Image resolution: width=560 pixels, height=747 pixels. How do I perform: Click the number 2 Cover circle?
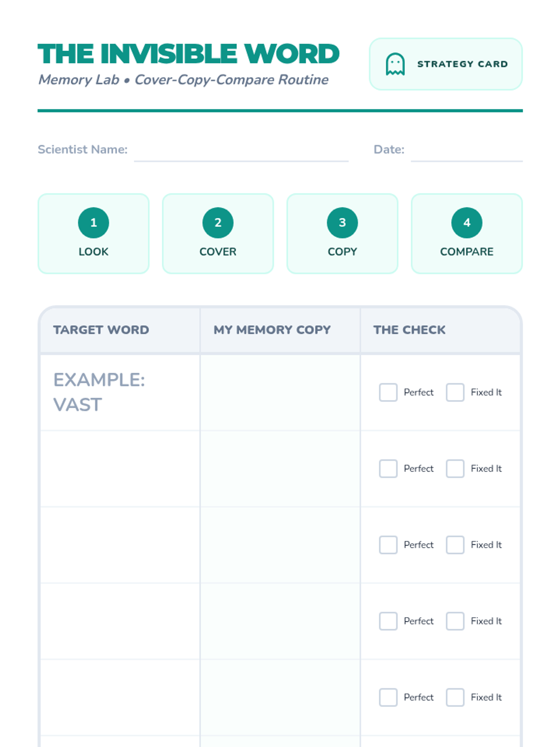tap(218, 223)
